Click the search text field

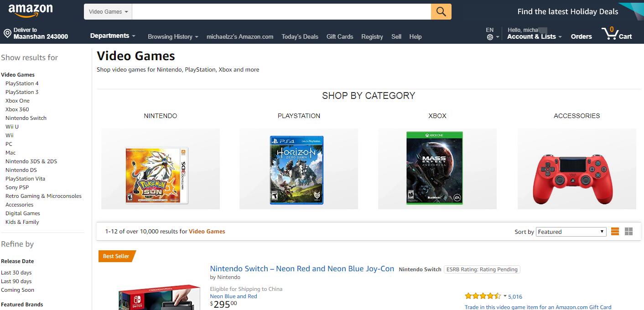pyautogui.click(x=281, y=12)
